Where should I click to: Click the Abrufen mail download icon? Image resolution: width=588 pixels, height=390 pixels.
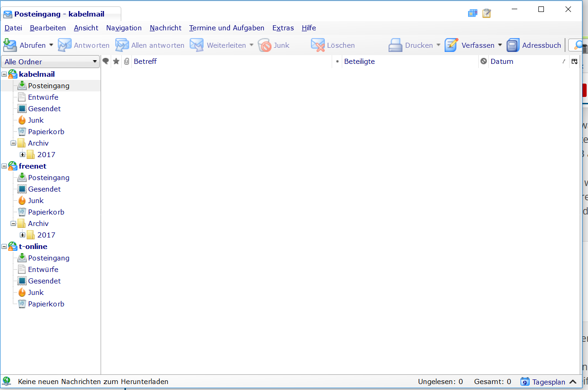[x=10, y=45]
